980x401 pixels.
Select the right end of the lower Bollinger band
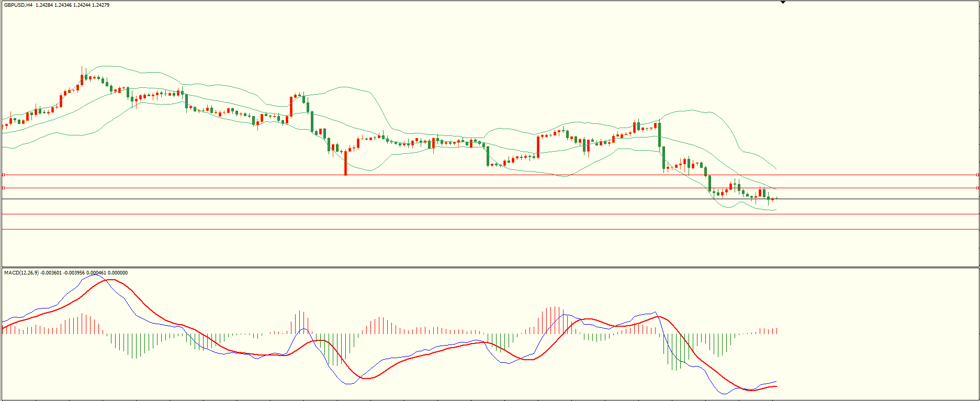point(776,210)
